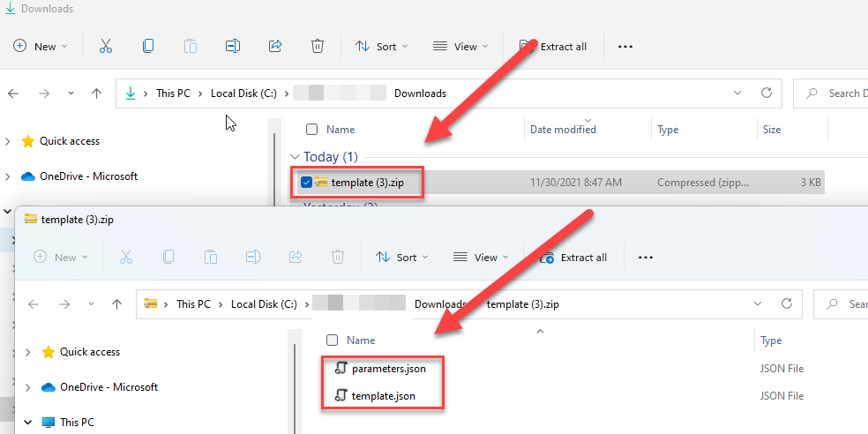Expand Quick access in zip window sidebar
868x434 pixels.
click(28, 352)
